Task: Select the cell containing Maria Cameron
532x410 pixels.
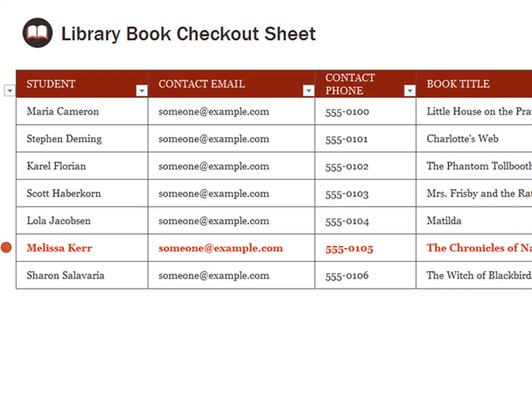Action: click(x=63, y=111)
